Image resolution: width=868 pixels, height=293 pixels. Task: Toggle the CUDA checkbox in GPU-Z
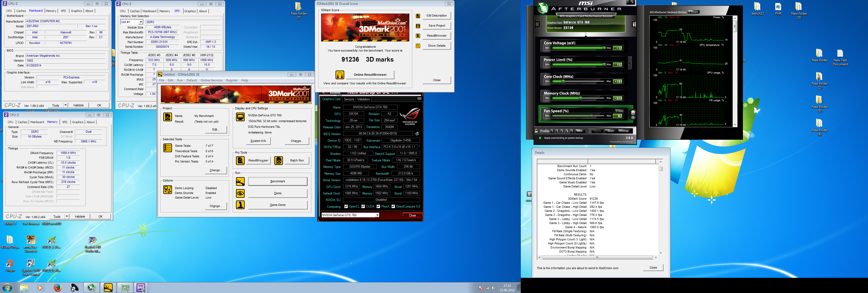(363, 206)
